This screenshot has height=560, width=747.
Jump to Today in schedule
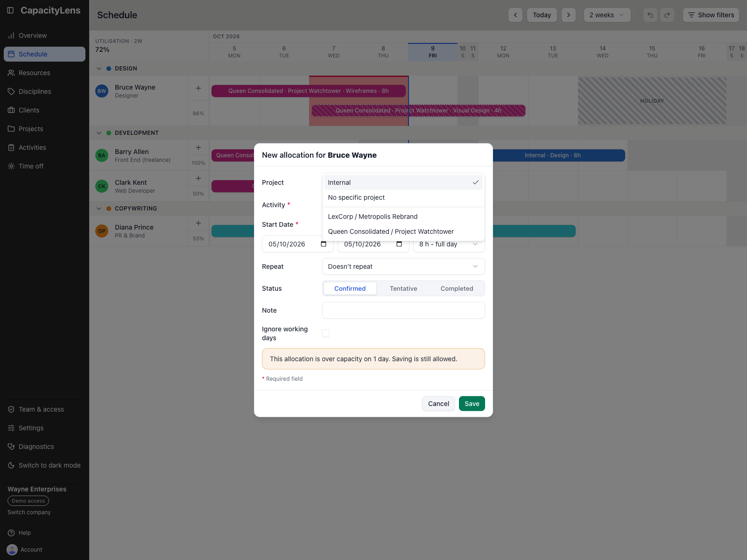[x=542, y=15]
